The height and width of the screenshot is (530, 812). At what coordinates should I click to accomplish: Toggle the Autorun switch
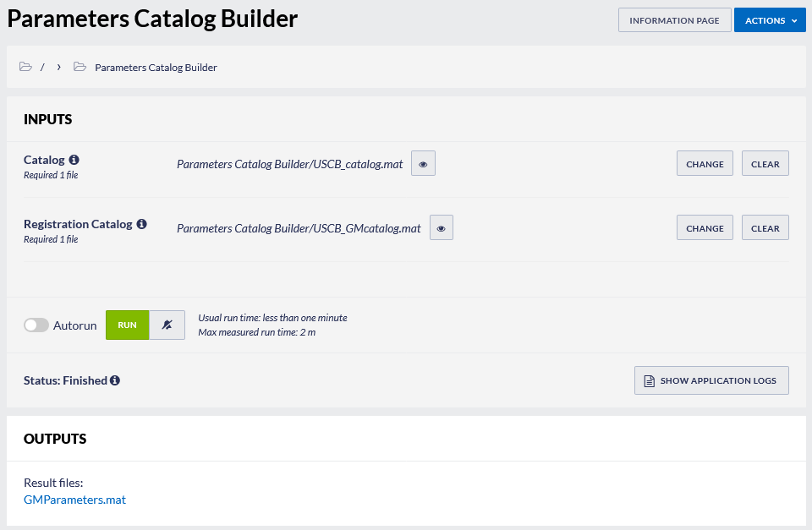click(x=36, y=325)
